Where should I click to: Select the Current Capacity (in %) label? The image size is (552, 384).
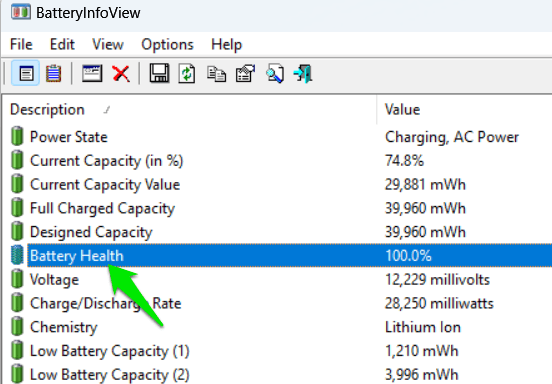point(106,161)
